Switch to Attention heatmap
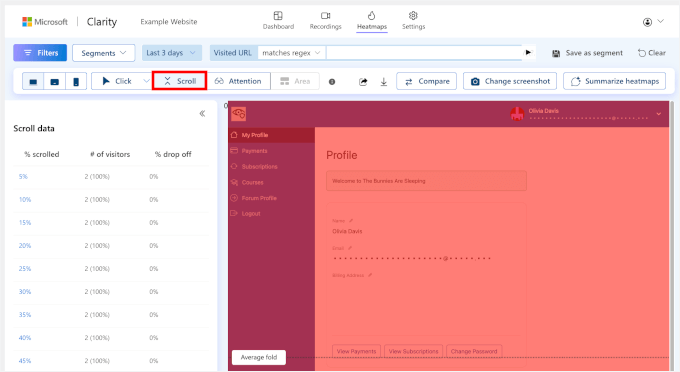This screenshot has height=372, width=680. (x=238, y=81)
